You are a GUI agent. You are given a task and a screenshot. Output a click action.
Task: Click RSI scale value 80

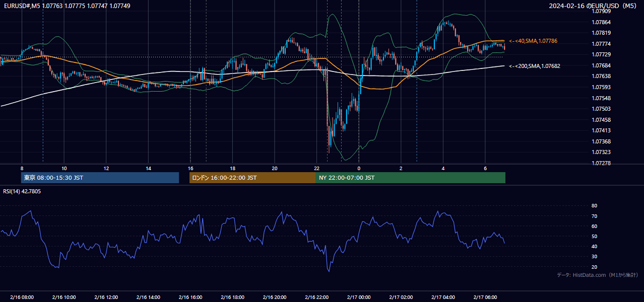pos(594,206)
